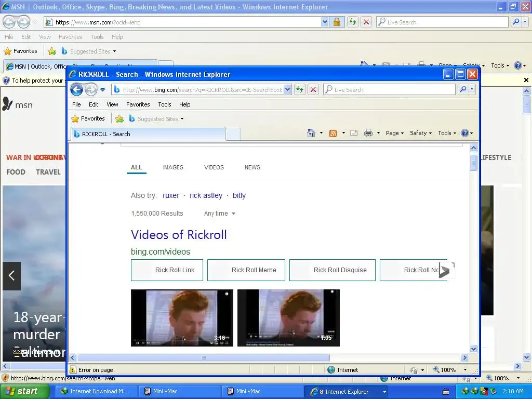Open View menu in RICKROLL window
532x399 pixels.
(112, 104)
